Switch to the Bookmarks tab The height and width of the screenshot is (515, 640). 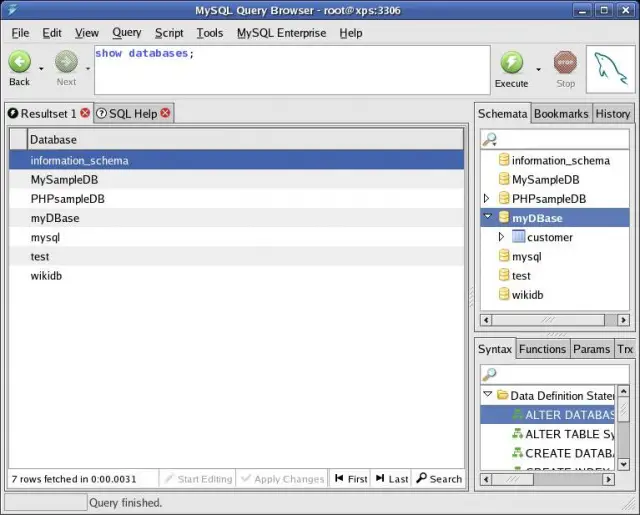(561, 114)
